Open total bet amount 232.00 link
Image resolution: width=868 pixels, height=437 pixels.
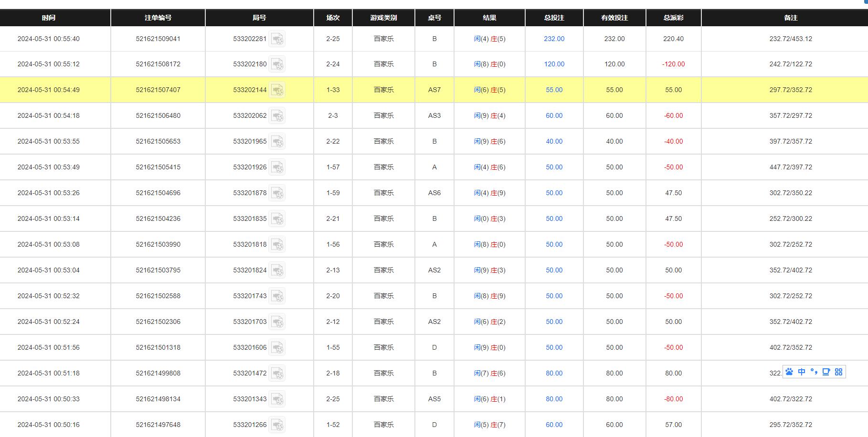click(554, 39)
